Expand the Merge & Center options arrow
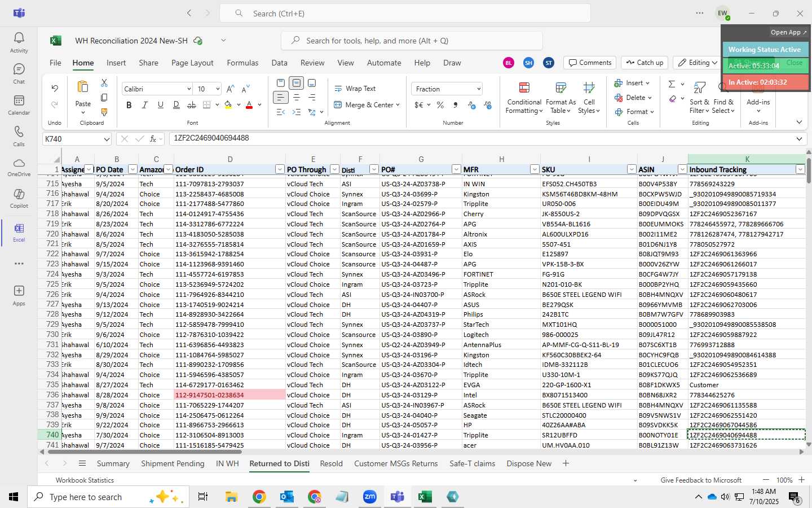 tap(398, 105)
